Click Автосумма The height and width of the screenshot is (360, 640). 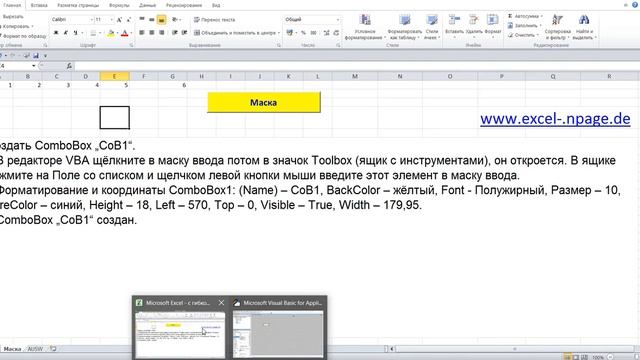(x=525, y=16)
